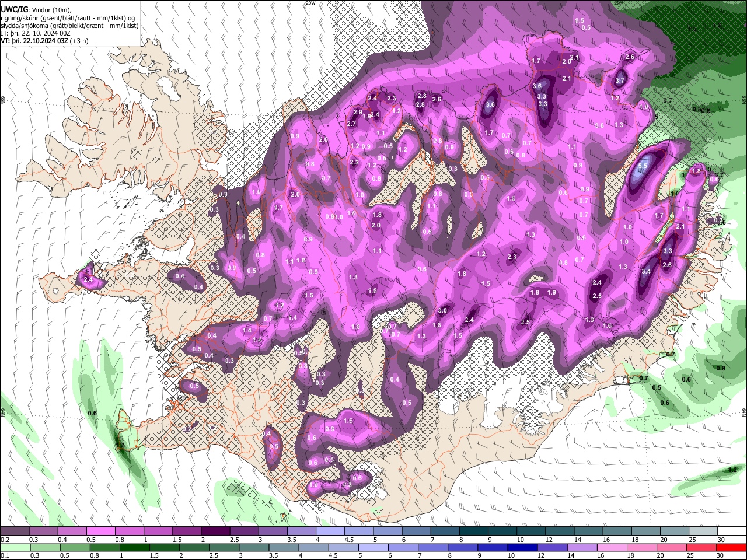
Task: Click the '30' label under the purple legend row
Action: pyautogui.click(x=721, y=540)
